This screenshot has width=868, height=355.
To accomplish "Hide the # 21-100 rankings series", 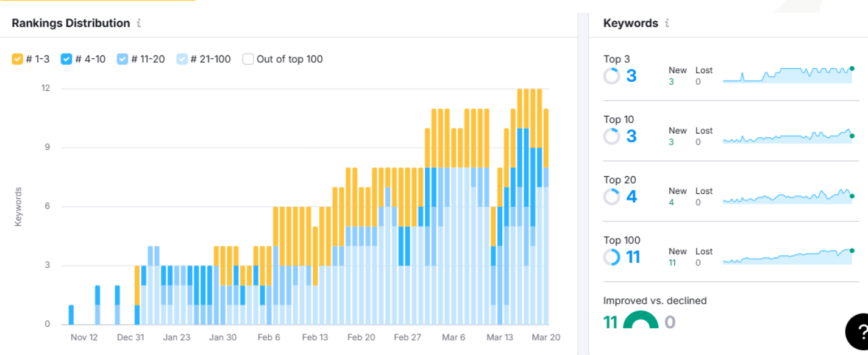I will 182,59.
